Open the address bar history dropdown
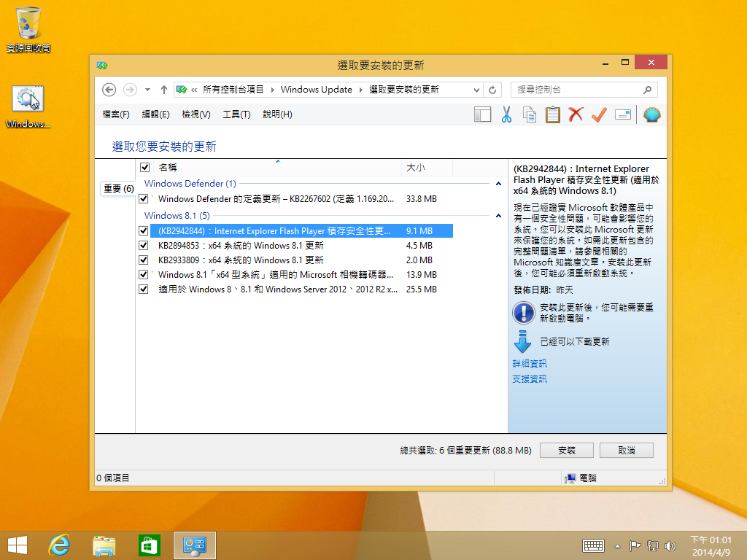Image resolution: width=747 pixels, height=560 pixels. pyautogui.click(x=477, y=90)
